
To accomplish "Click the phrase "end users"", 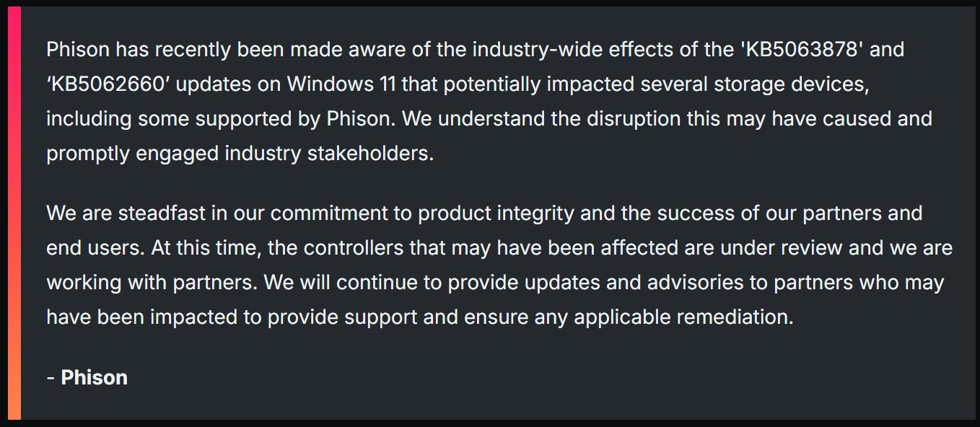I will pos(92,248).
